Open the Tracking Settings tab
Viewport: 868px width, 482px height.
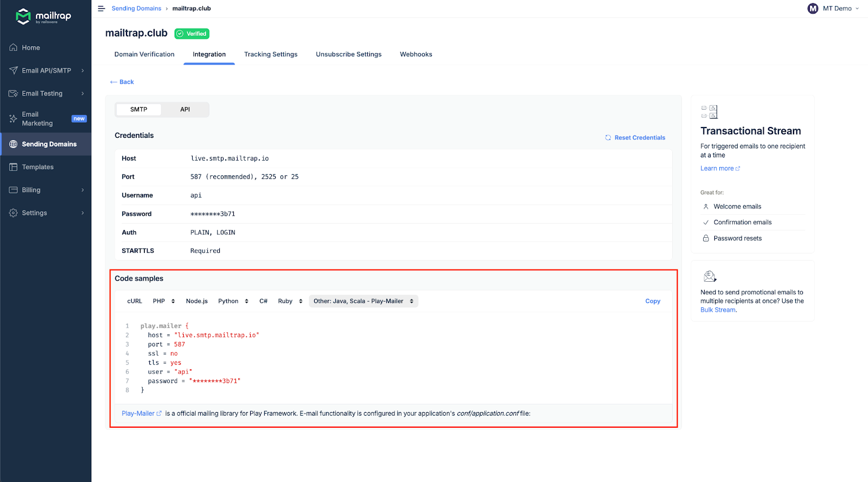[271, 54]
